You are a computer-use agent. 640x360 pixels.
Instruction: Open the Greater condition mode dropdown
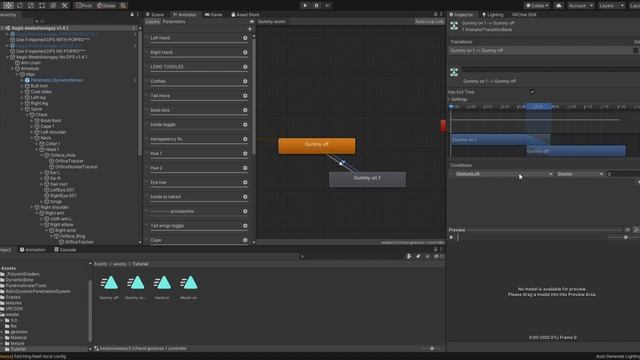[580, 174]
